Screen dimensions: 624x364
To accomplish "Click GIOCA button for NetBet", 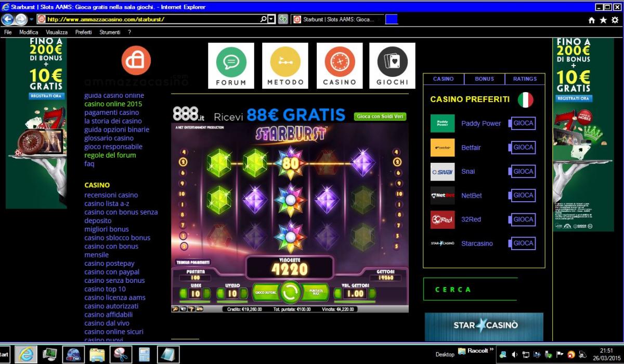I will [x=523, y=196].
